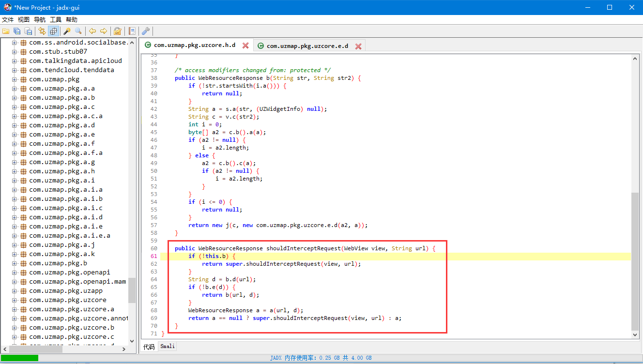Expand the com.talkingdata.apicloud tree node

15,61
